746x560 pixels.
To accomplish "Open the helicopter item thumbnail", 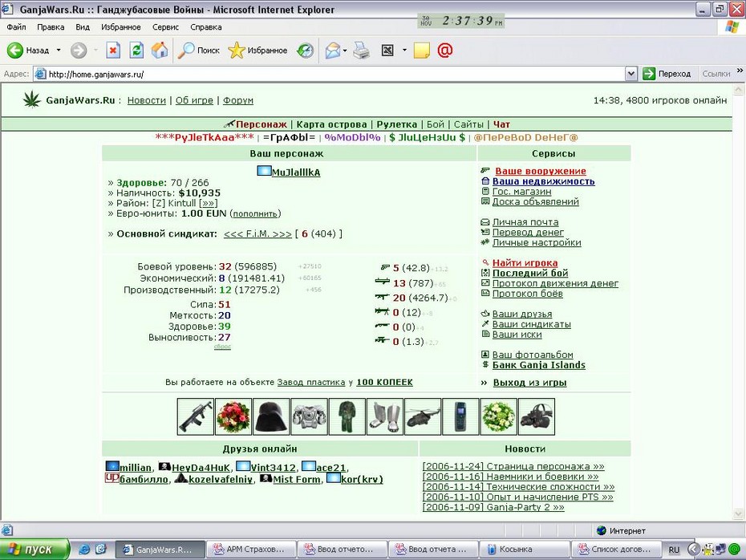I will pyautogui.click(x=423, y=416).
